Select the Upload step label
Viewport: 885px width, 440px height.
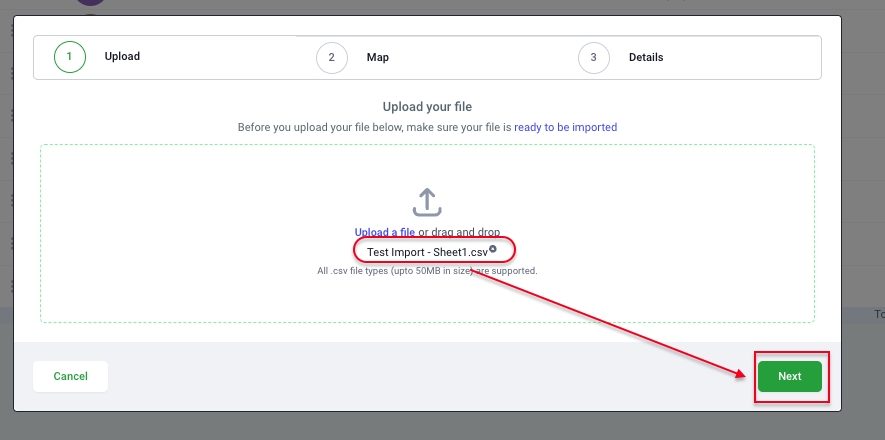(122, 57)
